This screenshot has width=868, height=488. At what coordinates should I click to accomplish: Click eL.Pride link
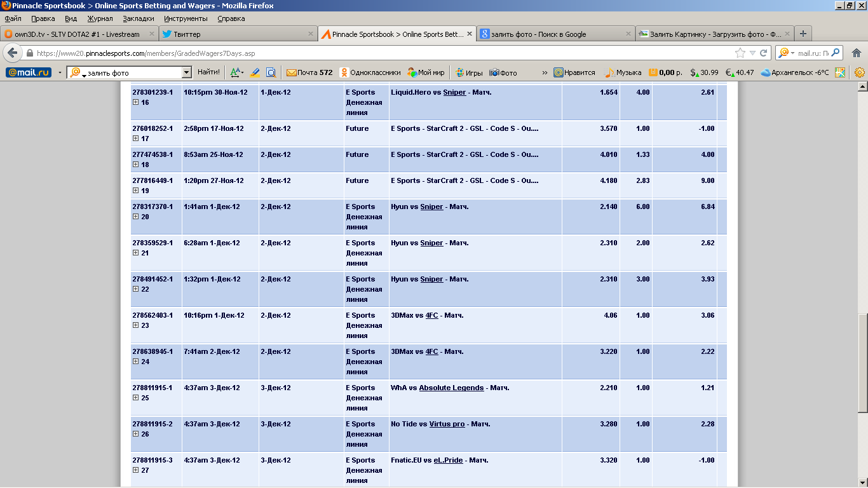(x=448, y=461)
